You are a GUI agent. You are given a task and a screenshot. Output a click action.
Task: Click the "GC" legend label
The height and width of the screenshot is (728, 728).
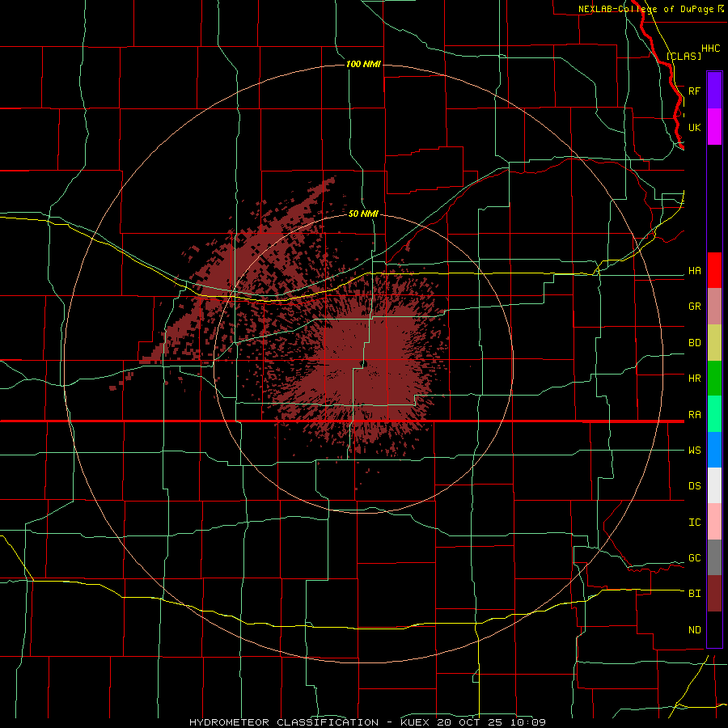[x=694, y=558]
